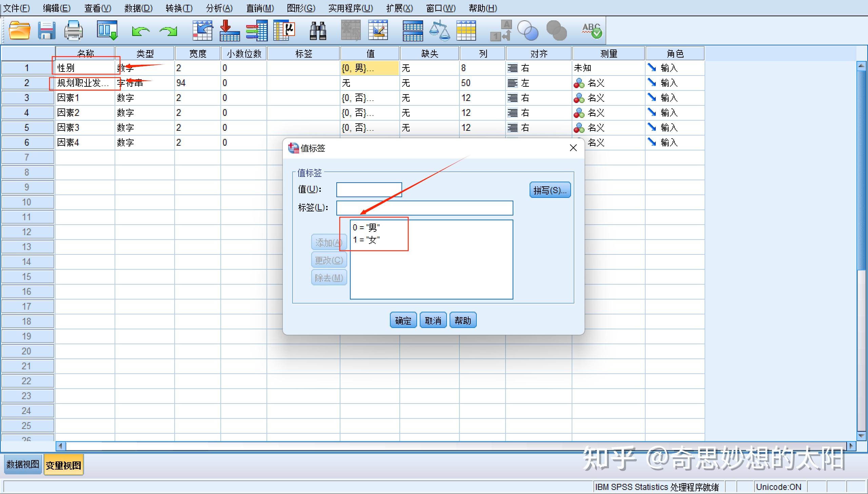Click the 测量 column header
The width and height of the screenshot is (868, 494).
tap(608, 53)
